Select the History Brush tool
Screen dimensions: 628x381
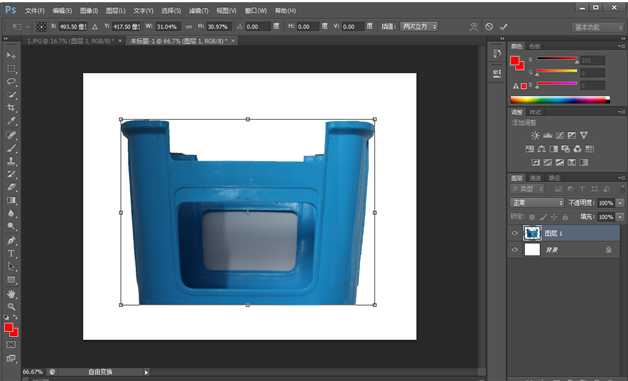[x=11, y=174]
